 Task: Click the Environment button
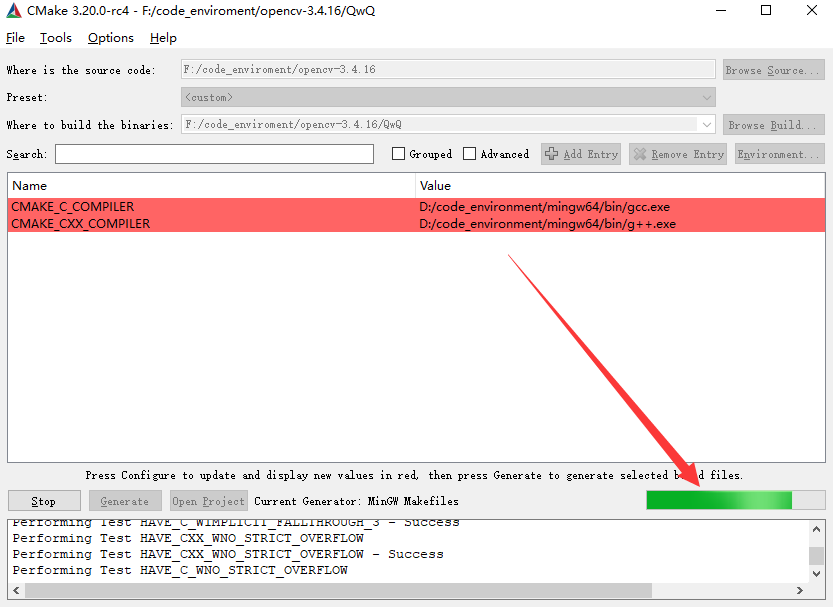point(779,154)
